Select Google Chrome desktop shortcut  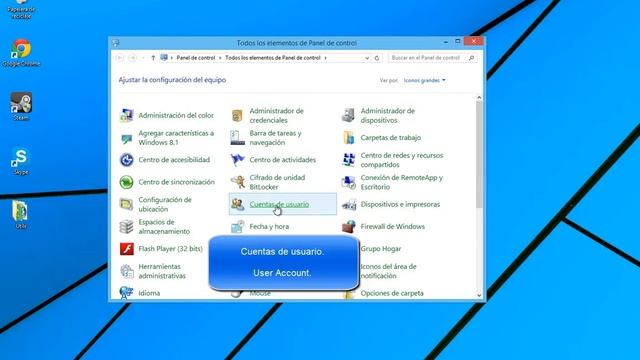(x=21, y=53)
